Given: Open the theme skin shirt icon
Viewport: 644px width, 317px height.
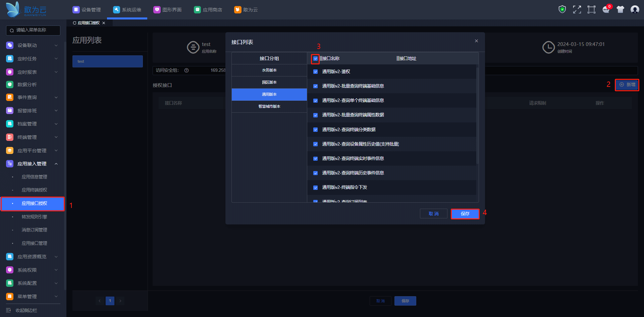Looking at the screenshot, I should (x=621, y=9).
